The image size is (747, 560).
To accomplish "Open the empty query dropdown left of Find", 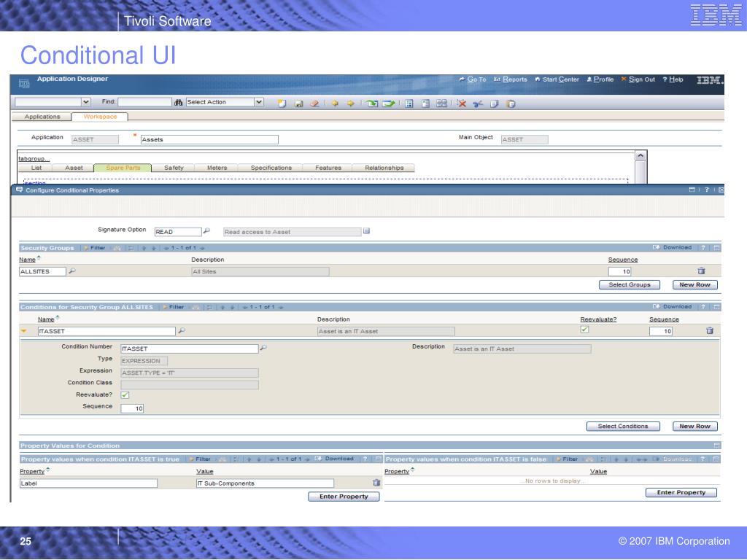I will coord(86,102).
